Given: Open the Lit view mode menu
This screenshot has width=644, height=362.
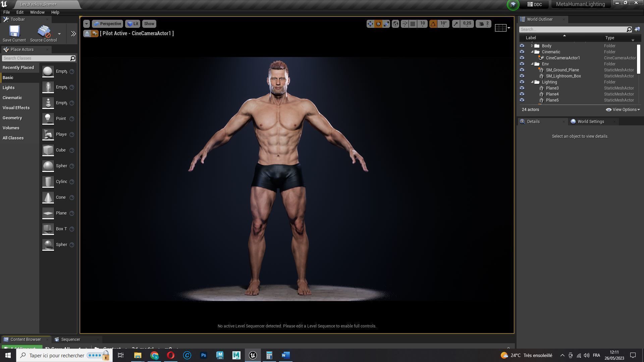Looking at the screenshot, I should pos(132,24).
